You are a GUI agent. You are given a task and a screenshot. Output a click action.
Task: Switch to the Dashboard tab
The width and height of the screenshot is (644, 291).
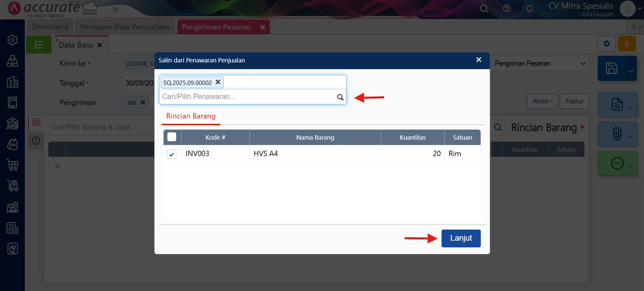[x=50, y=27]
